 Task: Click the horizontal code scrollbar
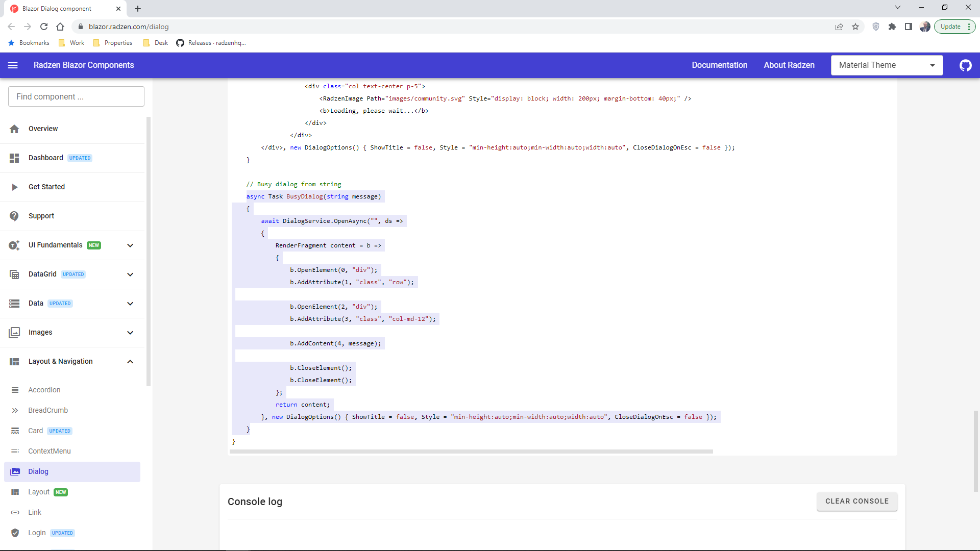(x=471, y=452)
